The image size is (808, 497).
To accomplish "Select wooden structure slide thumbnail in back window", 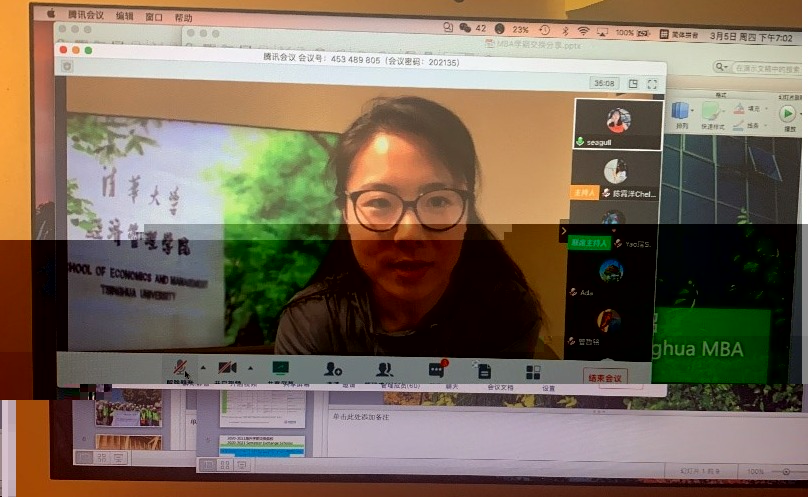I will (x=128, y=442).
